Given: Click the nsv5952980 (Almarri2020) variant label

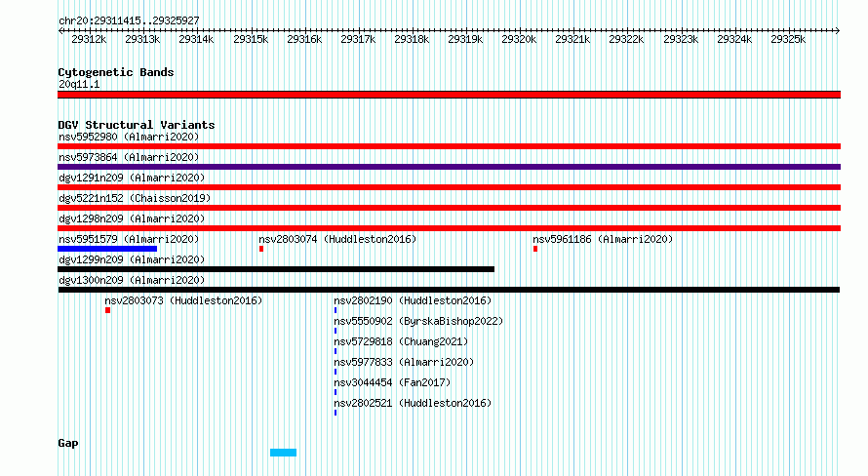Looking at the screenshot, I should [129, 137].
